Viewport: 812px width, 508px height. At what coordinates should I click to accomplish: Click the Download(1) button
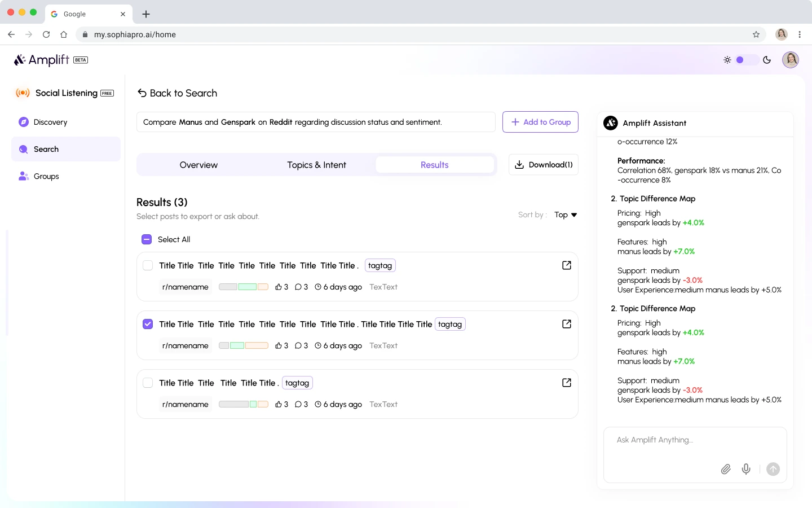click(x=544, y=165)
